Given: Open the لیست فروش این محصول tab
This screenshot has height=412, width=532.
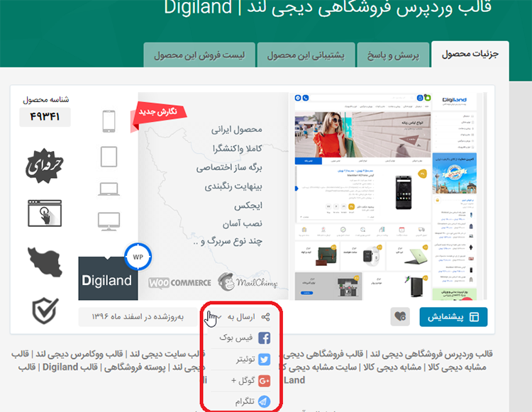Looking at the screenshot, I should [x=199, y=55].
